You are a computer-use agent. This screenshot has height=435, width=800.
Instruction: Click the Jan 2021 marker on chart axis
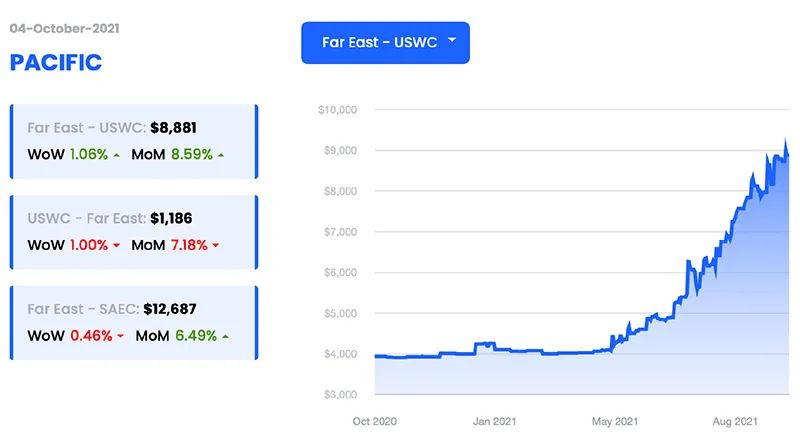(x=494, y=420)
